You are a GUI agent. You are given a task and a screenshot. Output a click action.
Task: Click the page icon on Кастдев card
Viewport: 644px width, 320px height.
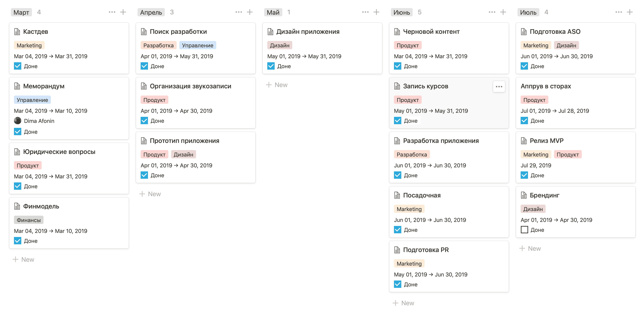coord(17,32)
